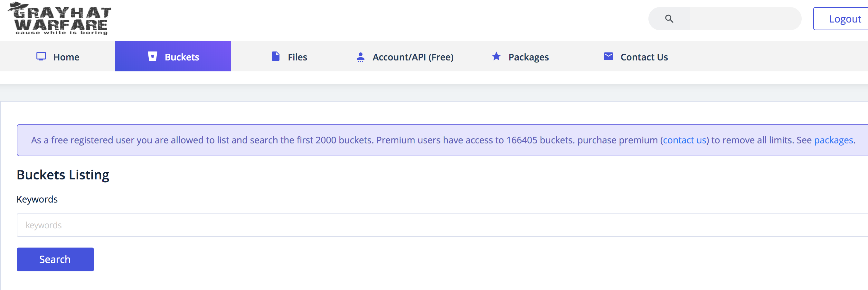Follow the 'contact us' link in the notice
The image size is (868, 290).
click(684, 140)
